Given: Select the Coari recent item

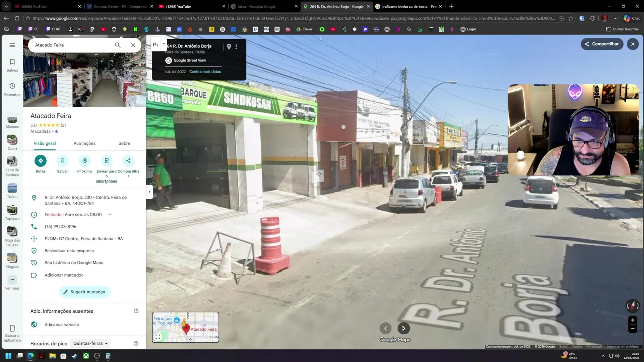Looking at the screenshot, I should pos(12,143).
